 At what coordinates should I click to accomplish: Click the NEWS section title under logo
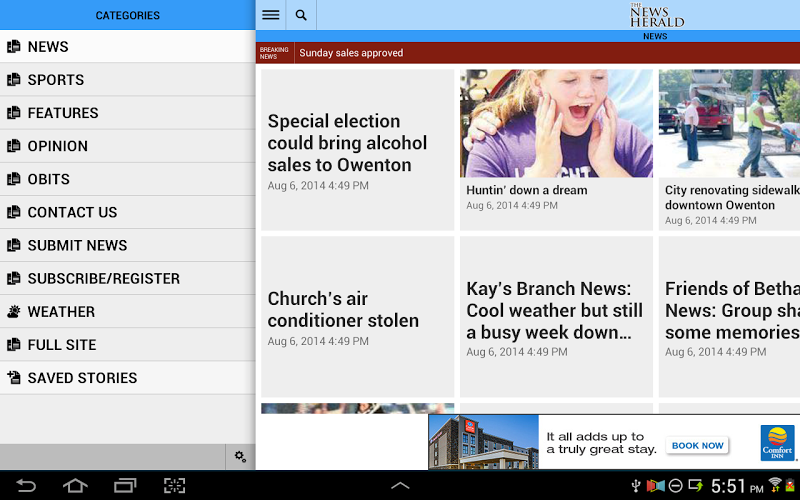point(655,36)
